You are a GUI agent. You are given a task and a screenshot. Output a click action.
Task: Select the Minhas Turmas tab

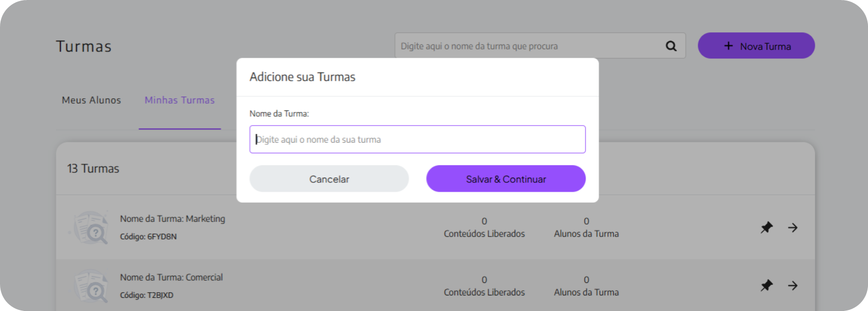[x=180, y=100]
